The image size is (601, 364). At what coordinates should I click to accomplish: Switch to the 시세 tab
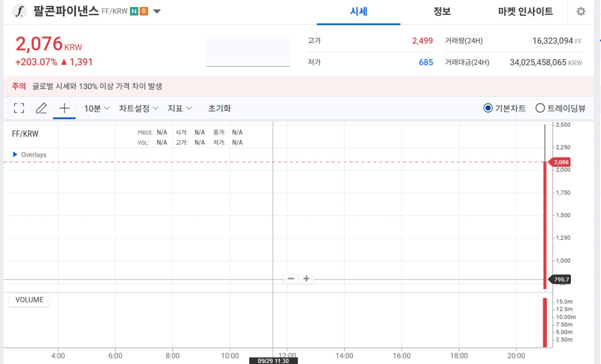(x=359, y=12)
